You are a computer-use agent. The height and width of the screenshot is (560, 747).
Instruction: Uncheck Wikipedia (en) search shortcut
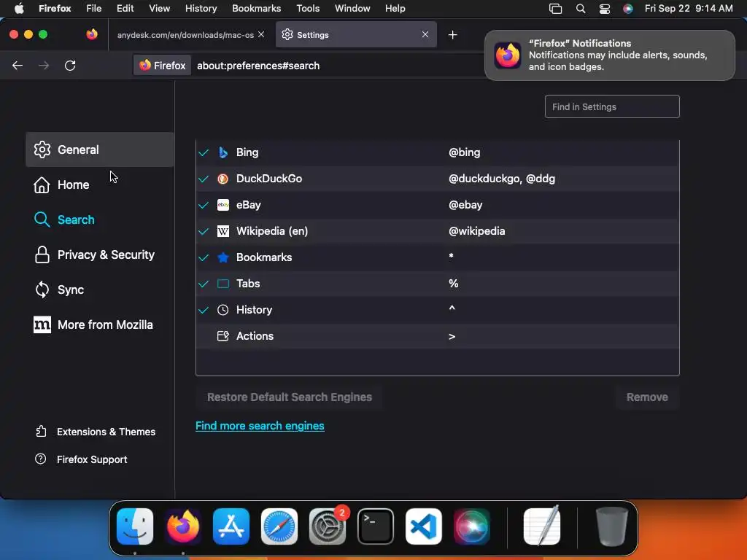[204, 231]
